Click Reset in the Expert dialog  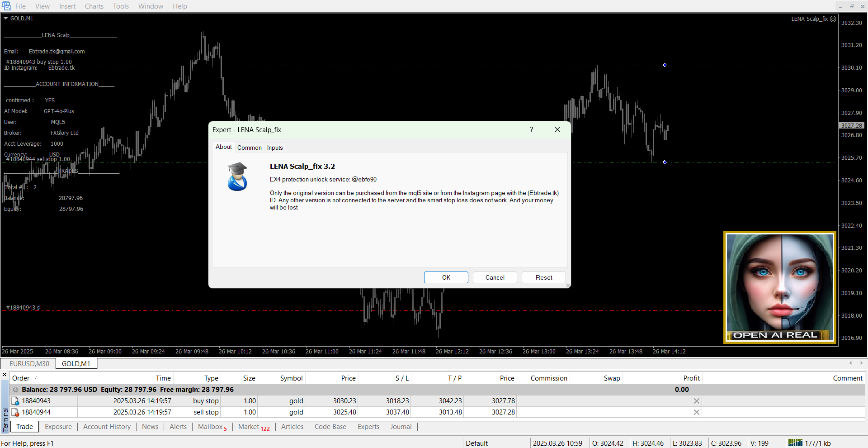coord(544,277)
